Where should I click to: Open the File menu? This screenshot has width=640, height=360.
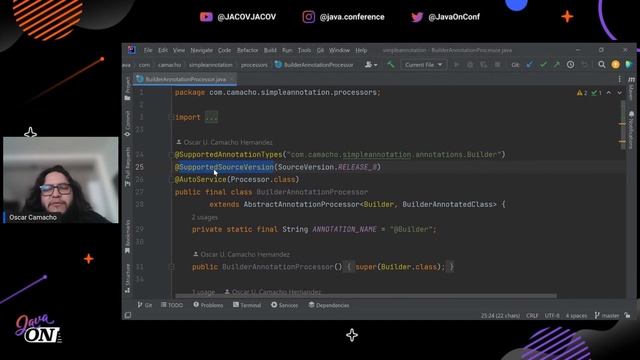(148, 50)
